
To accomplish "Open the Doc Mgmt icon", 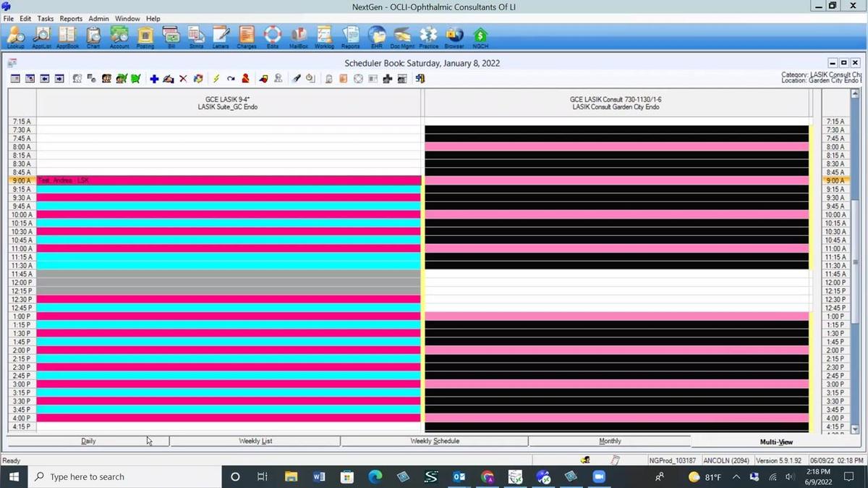I will 401,36.
